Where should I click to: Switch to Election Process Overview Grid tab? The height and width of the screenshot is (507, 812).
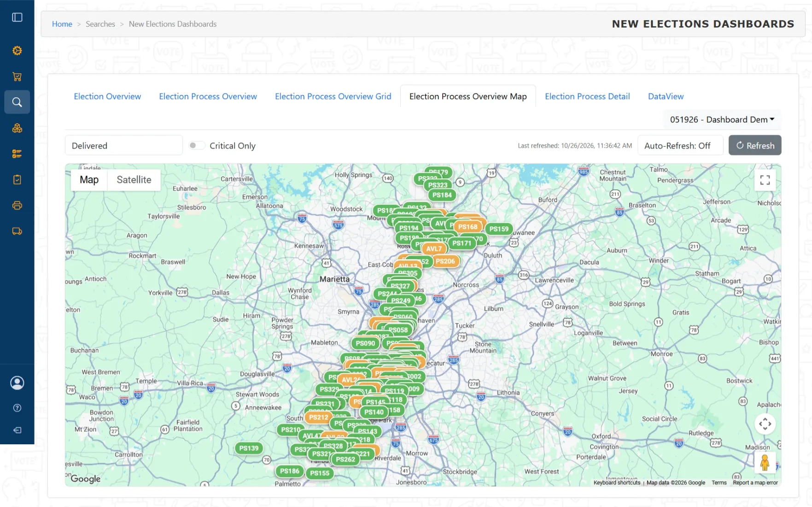333,96
